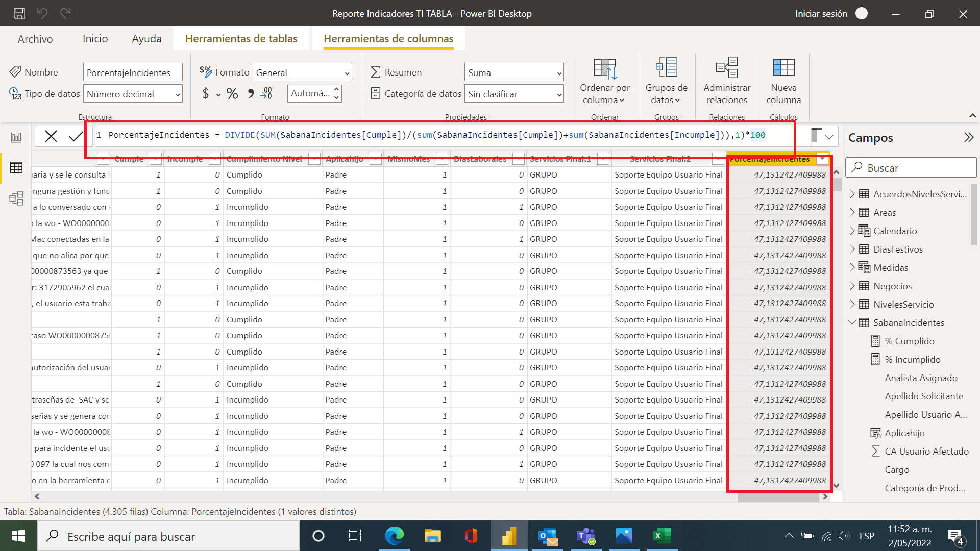This screenshot has width=980, height=551.
Task: Open Excel from the Windows taskbar
Action: click(x=663, y=536)
